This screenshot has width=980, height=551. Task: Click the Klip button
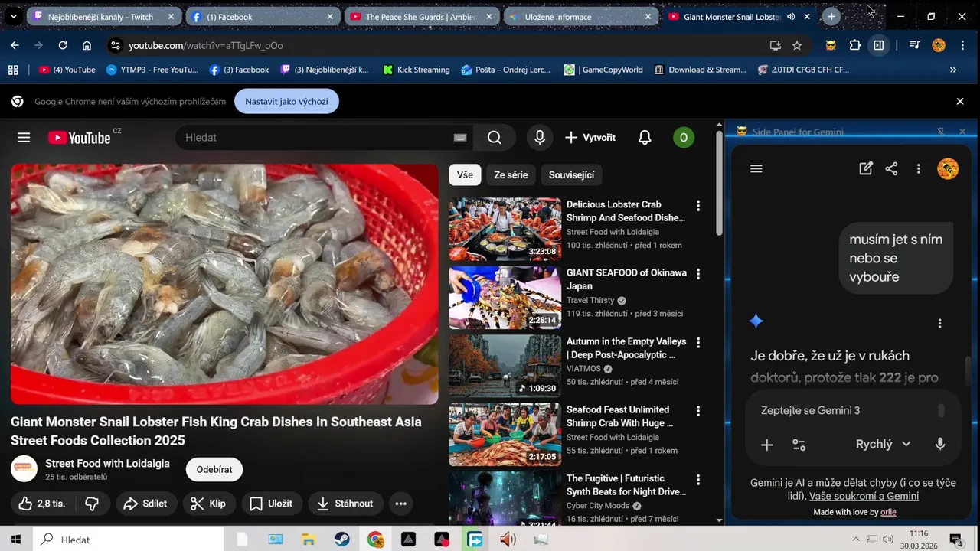coord(208,504)
